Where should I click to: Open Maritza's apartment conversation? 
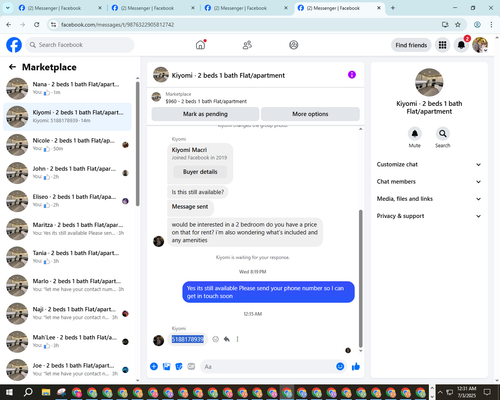(x=67, y=229)
